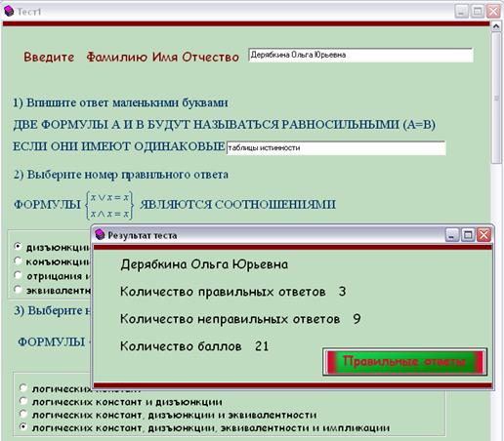Click the таблицы истинности answer field
This screenshot has height=441, width=504.
[336, 148]
